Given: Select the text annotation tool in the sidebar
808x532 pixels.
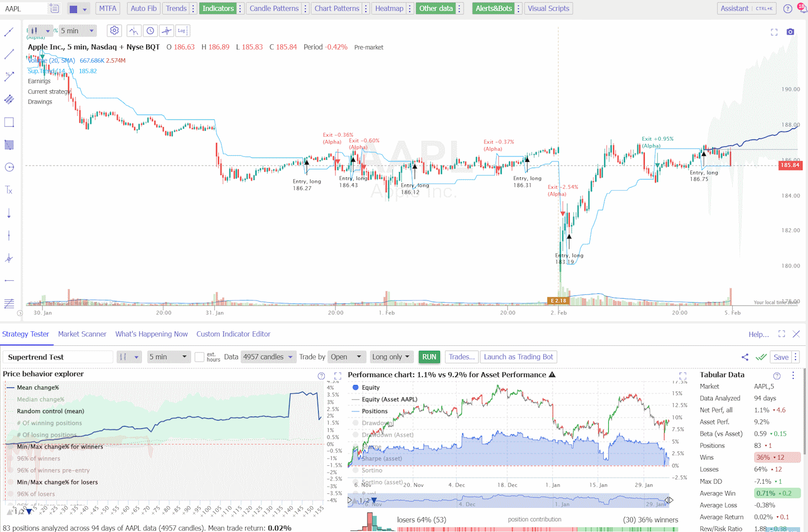Looking at the screenshot, I should click(9, 190).
